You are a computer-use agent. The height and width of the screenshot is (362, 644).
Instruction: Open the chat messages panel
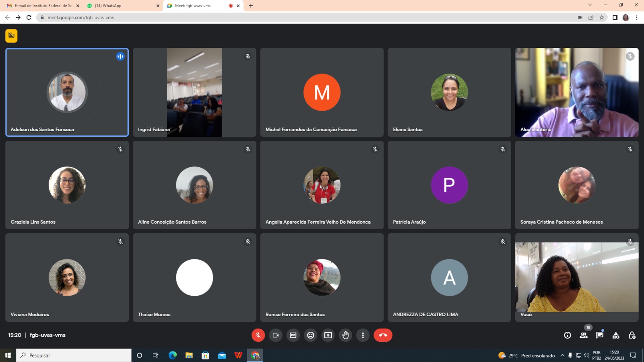coord(600,335)
